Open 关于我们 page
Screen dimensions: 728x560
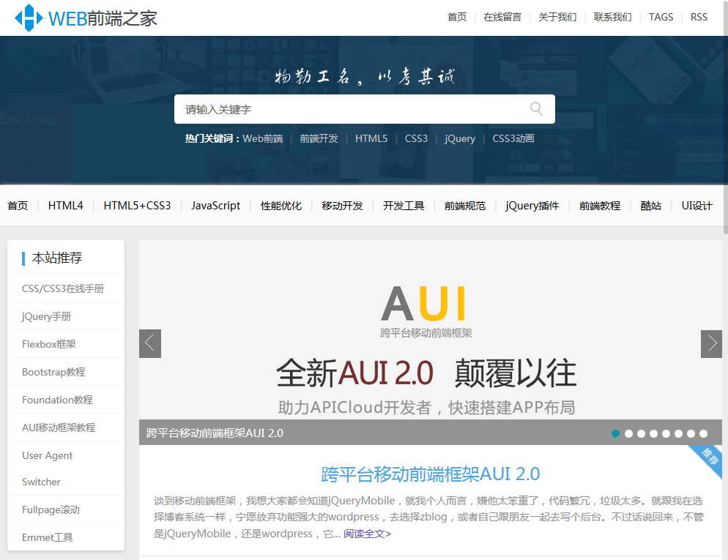(x=557, y=17)
